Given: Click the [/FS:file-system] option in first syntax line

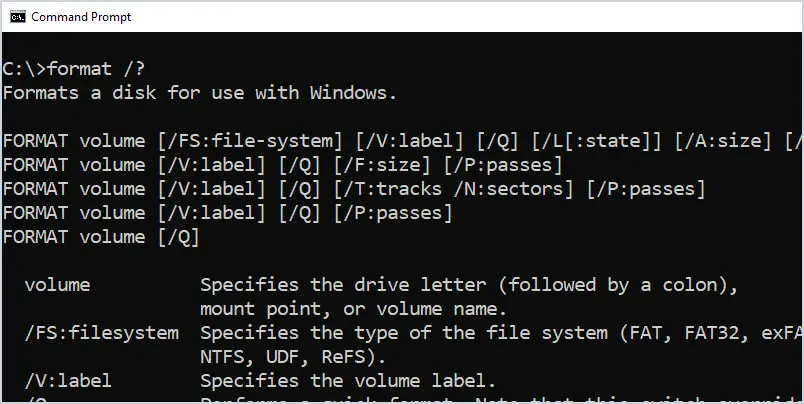Looking at the screenshot, I should [251, 141].
